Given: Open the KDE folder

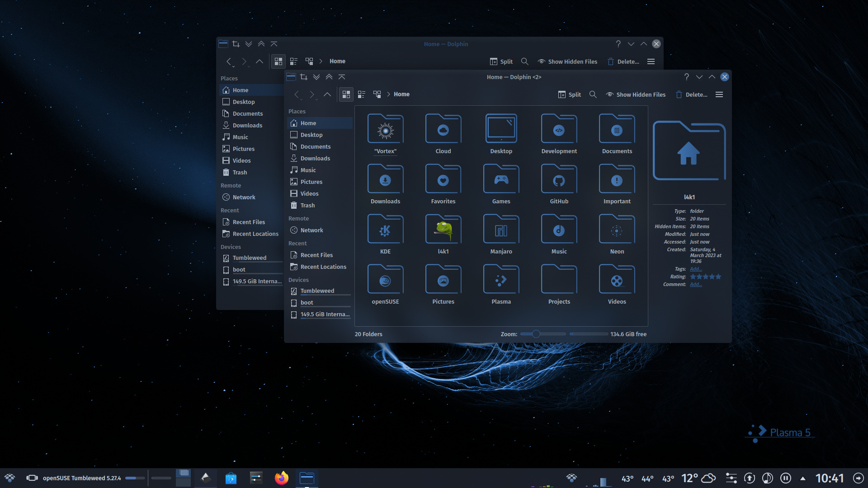Looking at the screenshot, I should 385,235.
